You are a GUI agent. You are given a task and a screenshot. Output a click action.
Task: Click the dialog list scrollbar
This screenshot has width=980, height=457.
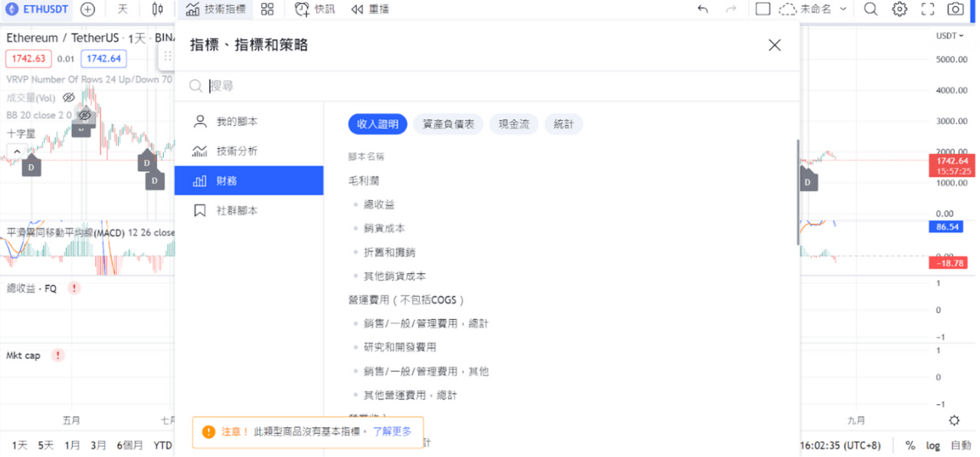pos(798,192)
